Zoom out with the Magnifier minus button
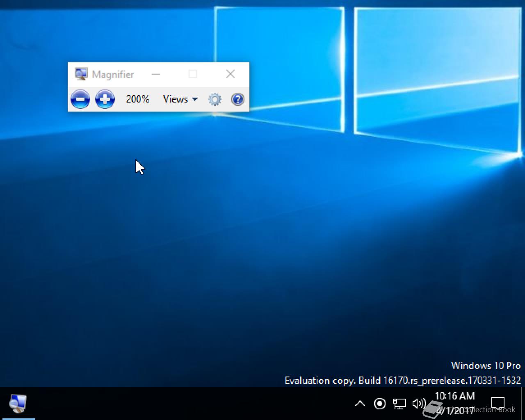The image size is (525, 420). (80, 99)
